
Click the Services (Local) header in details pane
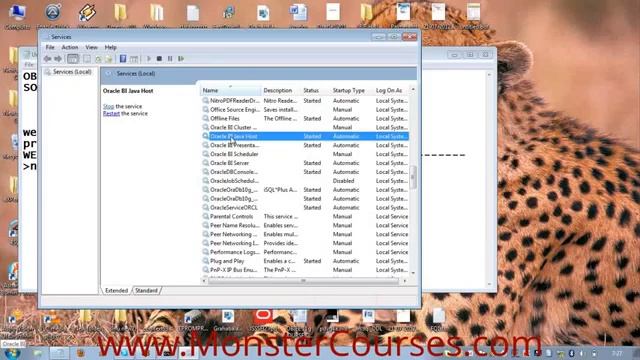(x=136, y=73)
